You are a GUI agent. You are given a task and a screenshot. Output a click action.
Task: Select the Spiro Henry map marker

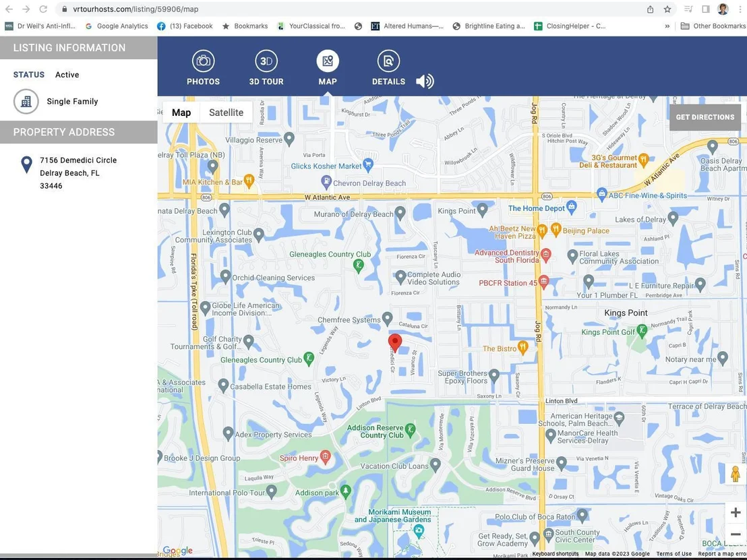pos(326,457)
